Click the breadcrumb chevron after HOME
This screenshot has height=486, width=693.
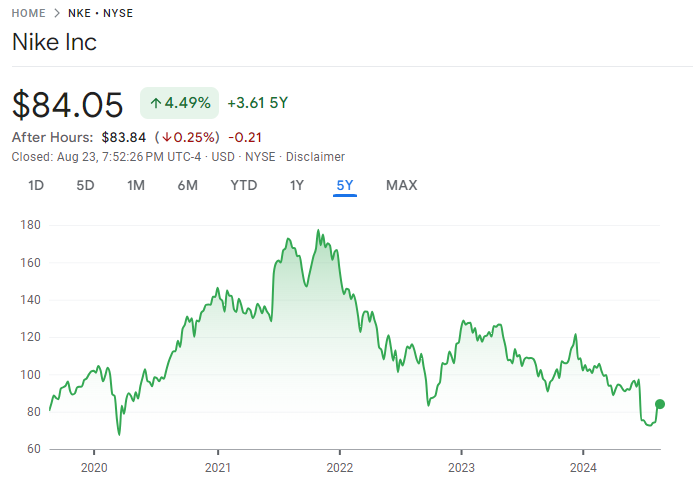[x=57, y=13]
